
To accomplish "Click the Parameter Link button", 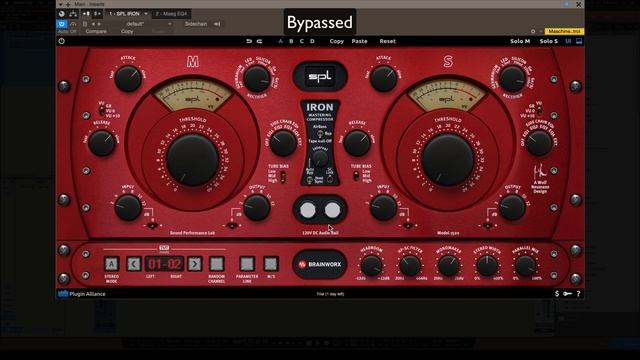I will pos(247,264).
